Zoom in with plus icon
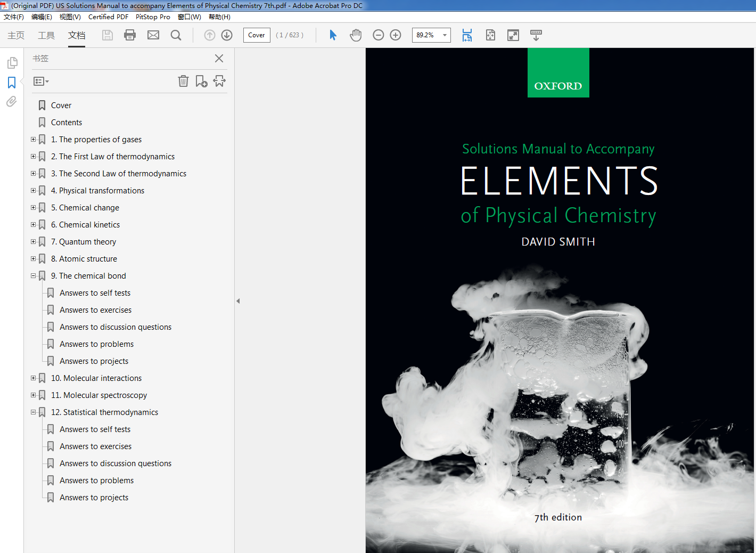The width and height of the screenshot is (756, 553). pyautogui.click(x=396, y=35)
